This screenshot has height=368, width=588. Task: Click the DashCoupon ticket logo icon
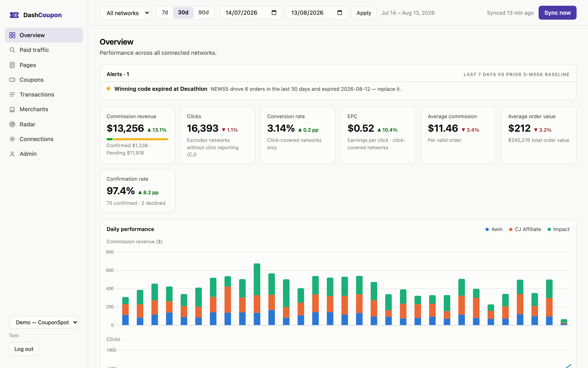[x=14, y=15]
